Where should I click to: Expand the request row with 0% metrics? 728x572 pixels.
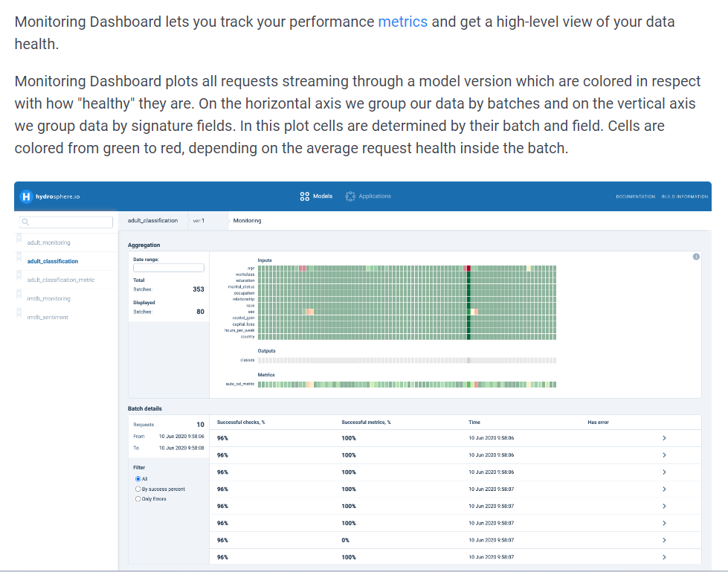click(x=663, y=540)
